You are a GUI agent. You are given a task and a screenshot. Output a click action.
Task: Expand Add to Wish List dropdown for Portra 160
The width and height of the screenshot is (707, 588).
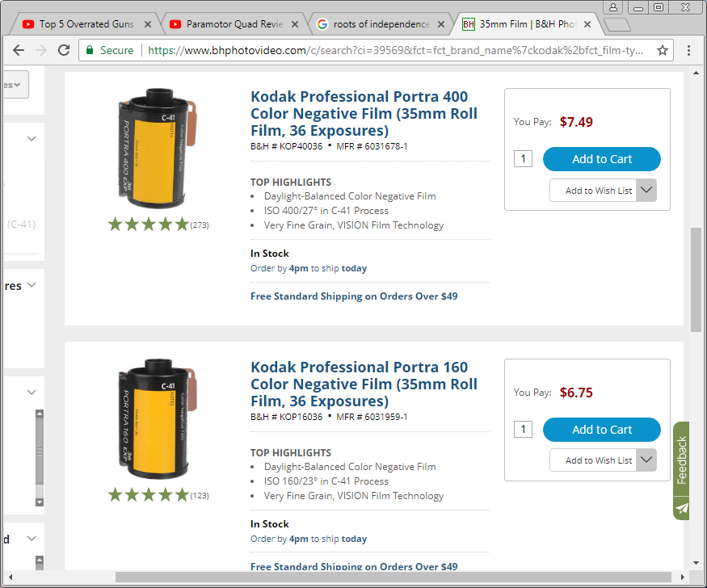[646, 460]
